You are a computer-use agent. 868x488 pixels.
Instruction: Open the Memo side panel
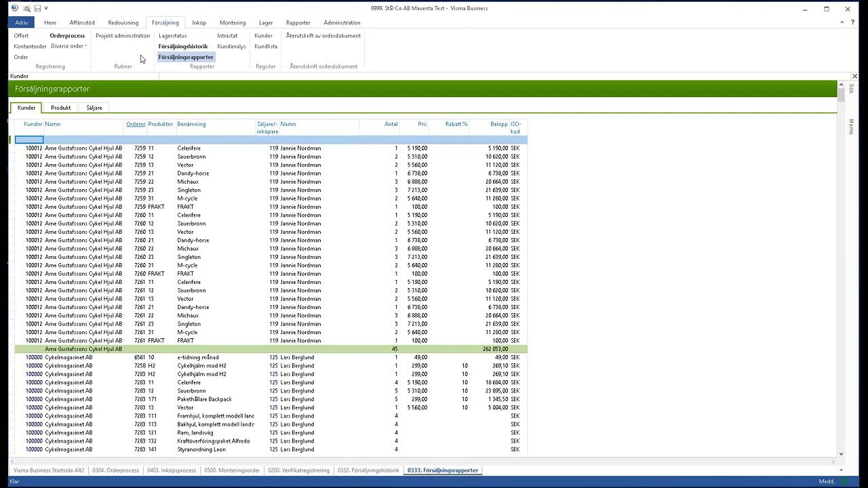(852, 127)
